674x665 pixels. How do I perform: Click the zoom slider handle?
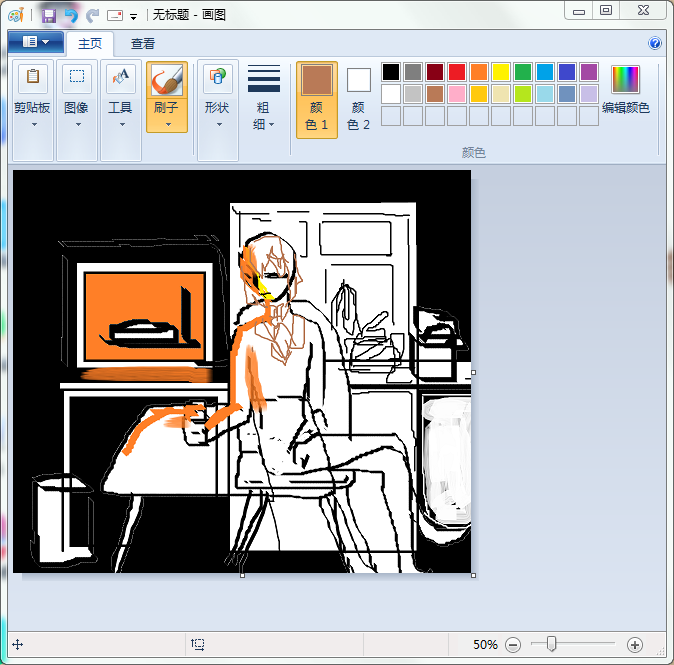click(551, 645)
